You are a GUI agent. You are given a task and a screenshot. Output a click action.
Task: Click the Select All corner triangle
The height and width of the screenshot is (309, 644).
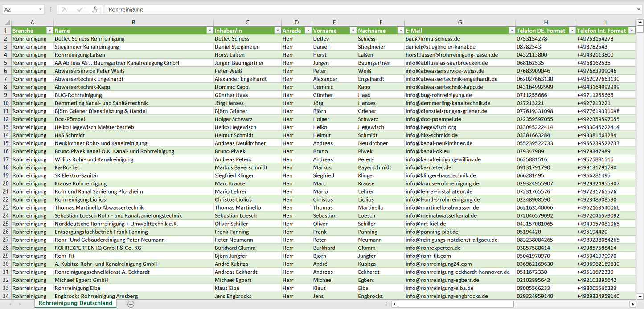(x=7, y=23)
